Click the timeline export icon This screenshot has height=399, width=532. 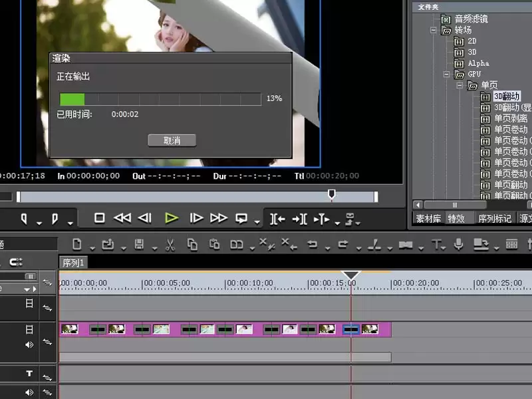481,245
